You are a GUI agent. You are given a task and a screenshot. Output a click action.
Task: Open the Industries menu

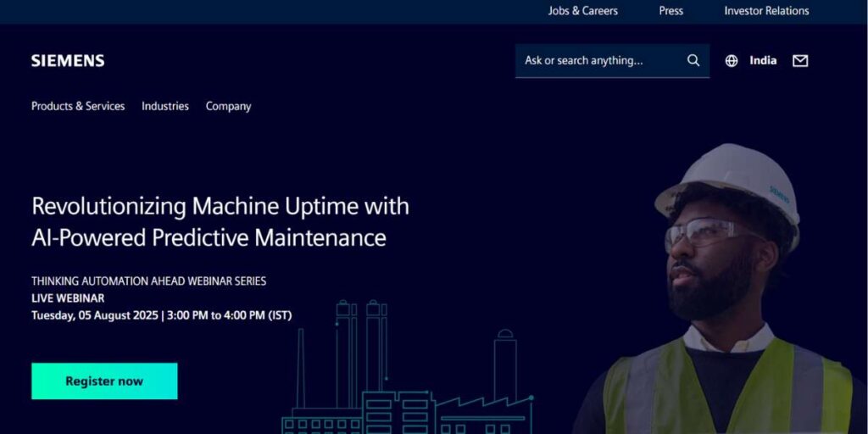(165, 106)
